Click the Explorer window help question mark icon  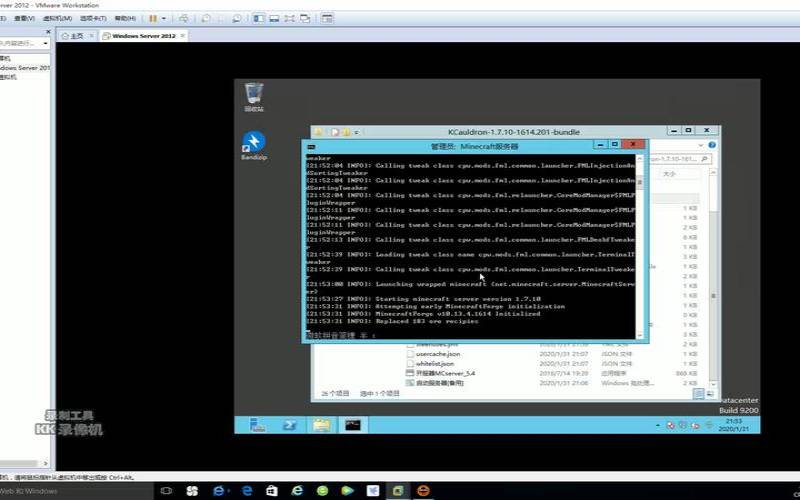pos(712,145)
